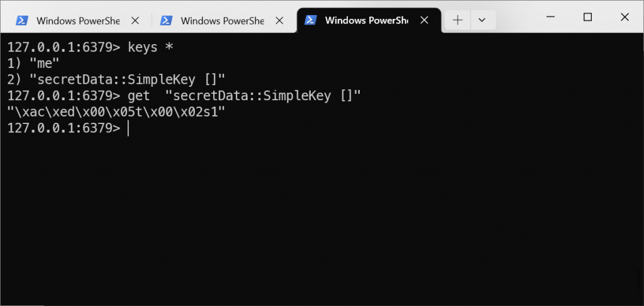
Task: Click the first tab's PowerShell icon
Action: 22,21
